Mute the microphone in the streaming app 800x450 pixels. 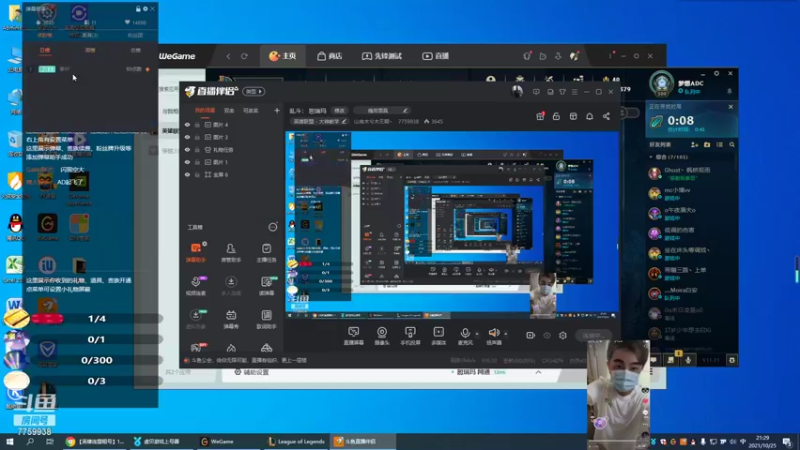tap(465, 336)
